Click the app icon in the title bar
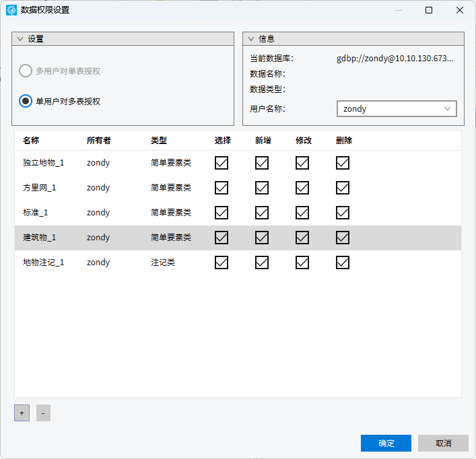 [x=11, y=10]
